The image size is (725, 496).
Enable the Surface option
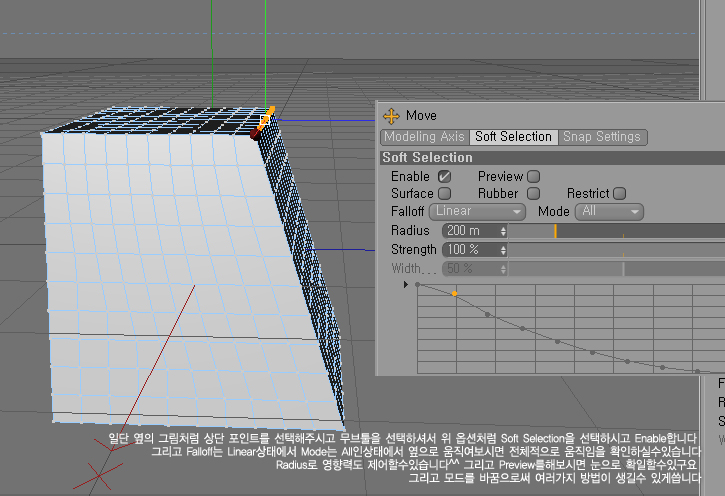pyautogui.click(x=444, y=193)
